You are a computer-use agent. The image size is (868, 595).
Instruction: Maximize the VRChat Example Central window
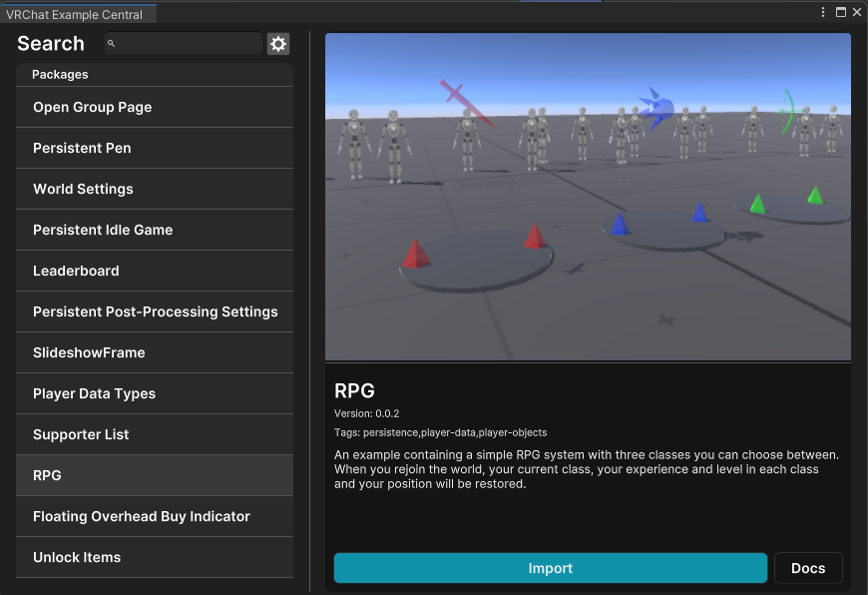pos(840,12)
